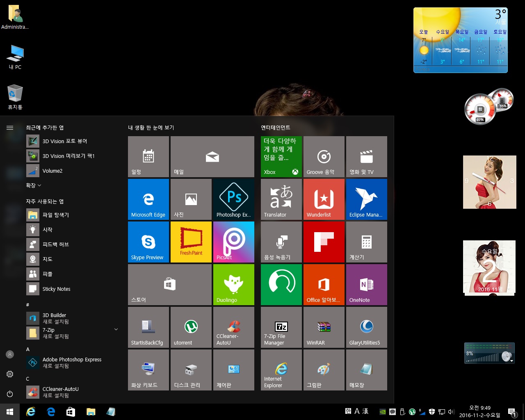Open the calculator (계산기) tile

coord(367,242)
